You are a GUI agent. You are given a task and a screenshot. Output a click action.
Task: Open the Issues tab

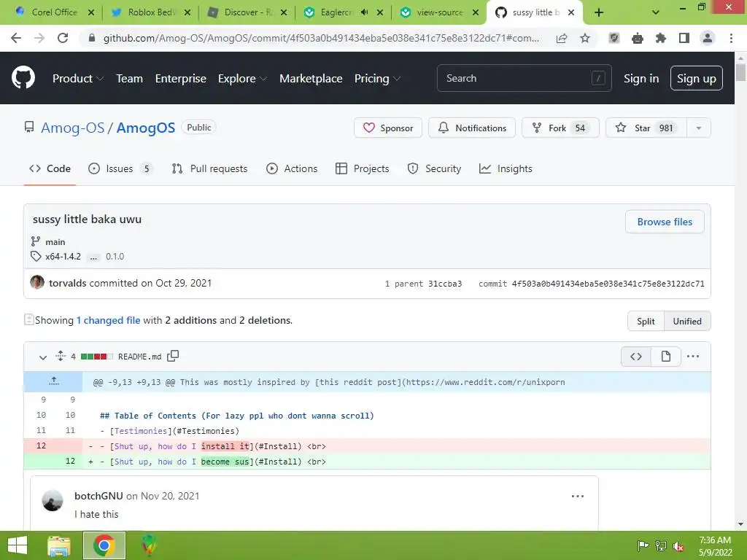pos(120,168)
